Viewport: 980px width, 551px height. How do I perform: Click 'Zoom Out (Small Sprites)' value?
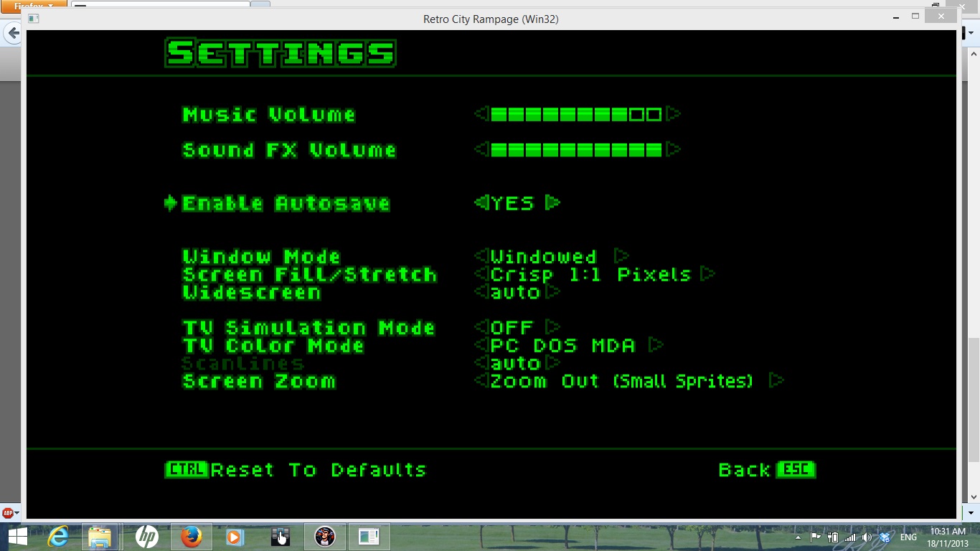[x=622, y=381]
